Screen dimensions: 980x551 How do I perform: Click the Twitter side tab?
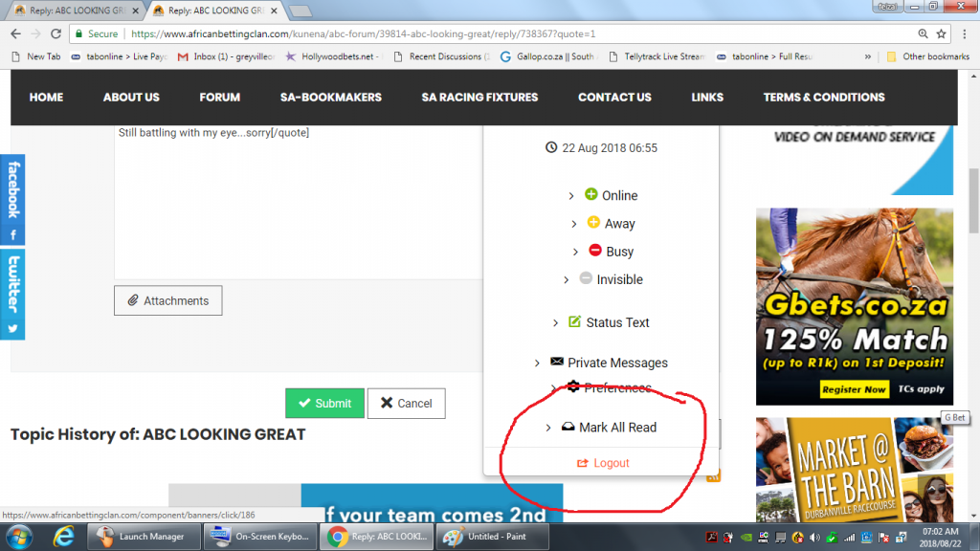coord(12,294)
